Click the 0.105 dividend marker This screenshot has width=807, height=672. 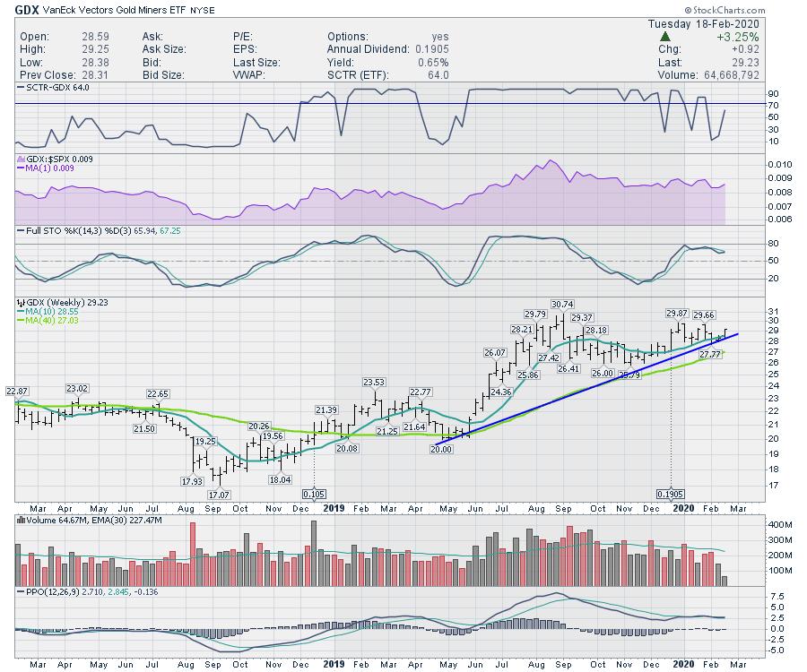(315, 495)
